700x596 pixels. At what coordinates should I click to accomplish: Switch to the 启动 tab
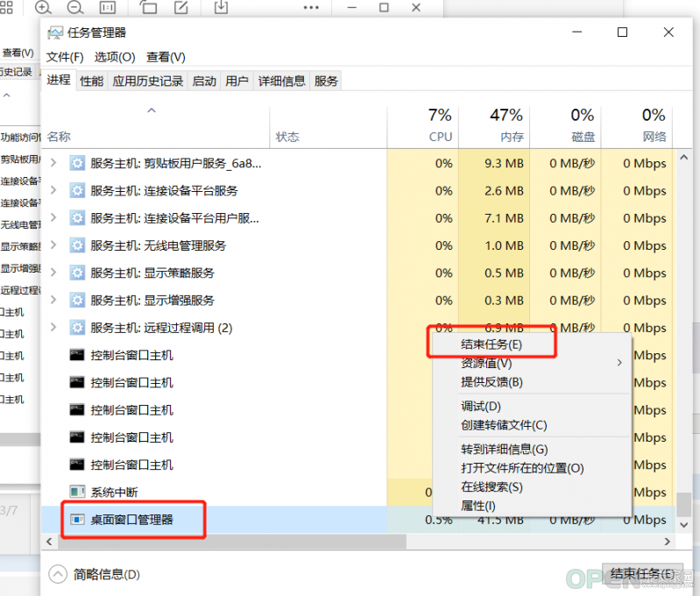204,81
